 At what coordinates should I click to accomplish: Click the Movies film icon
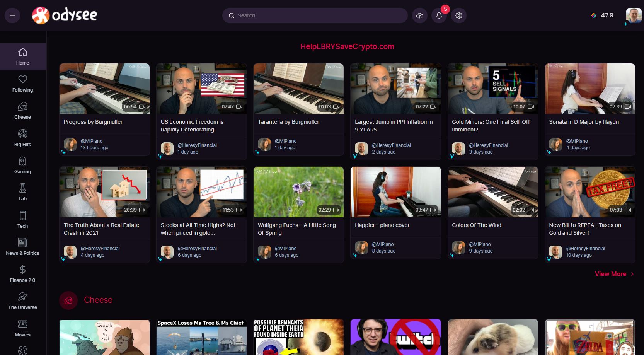click(x=23, y=324)
